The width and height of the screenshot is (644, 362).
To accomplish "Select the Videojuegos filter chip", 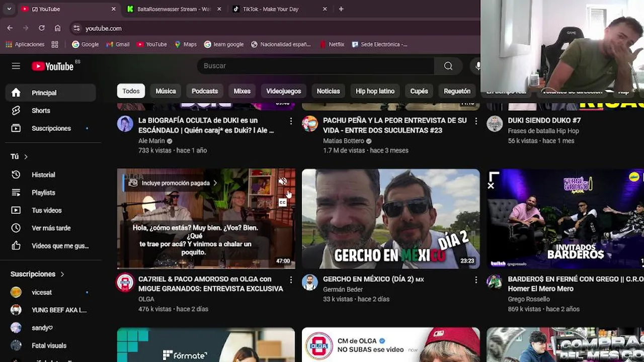I will pyautogui.click(x=283, y=91).
